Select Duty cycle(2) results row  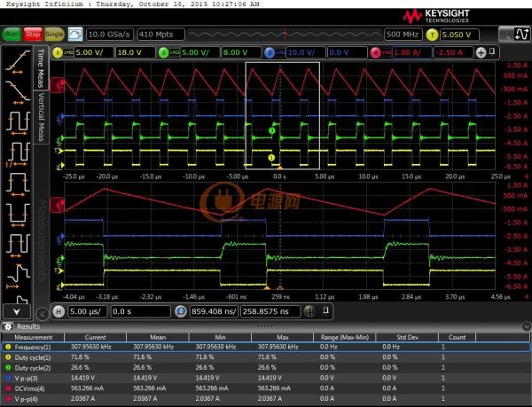tap(265, 368)
